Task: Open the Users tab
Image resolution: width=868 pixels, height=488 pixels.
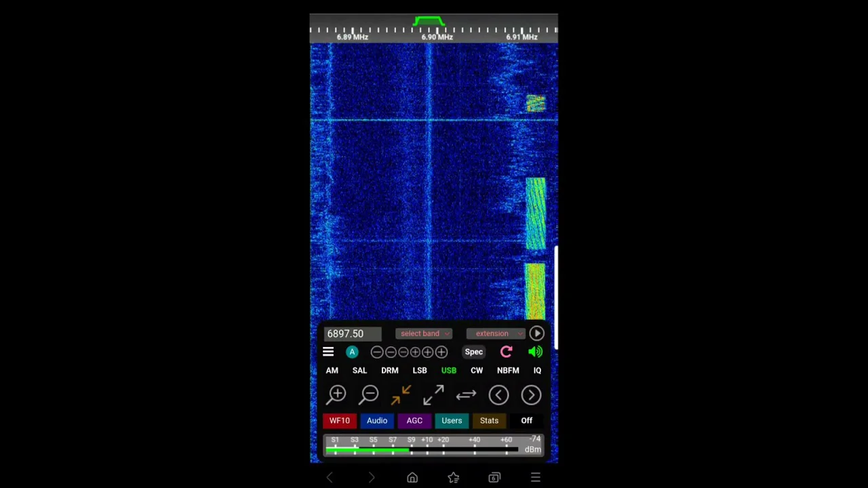Action: pos(452,421)
